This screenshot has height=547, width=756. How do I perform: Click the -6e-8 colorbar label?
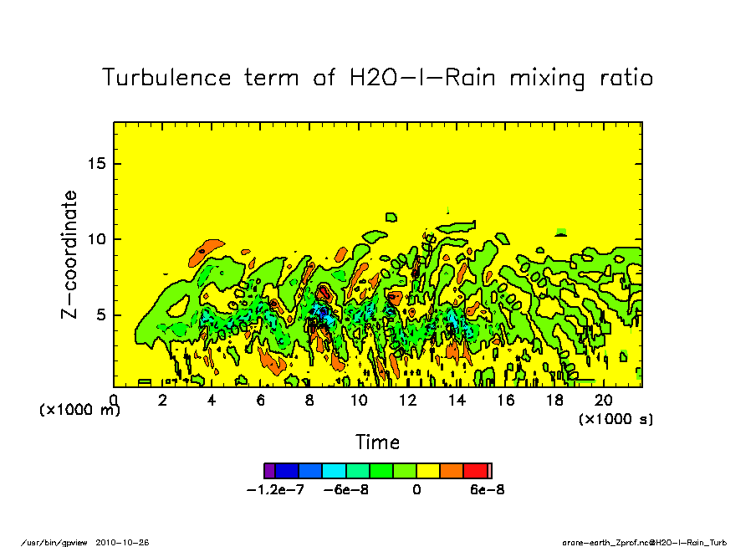point(346,490)
